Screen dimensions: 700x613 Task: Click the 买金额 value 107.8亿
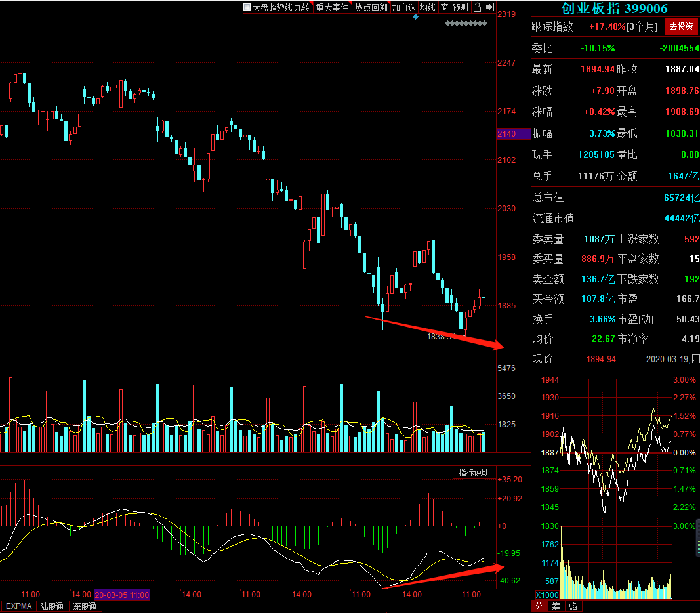(598, 299)
